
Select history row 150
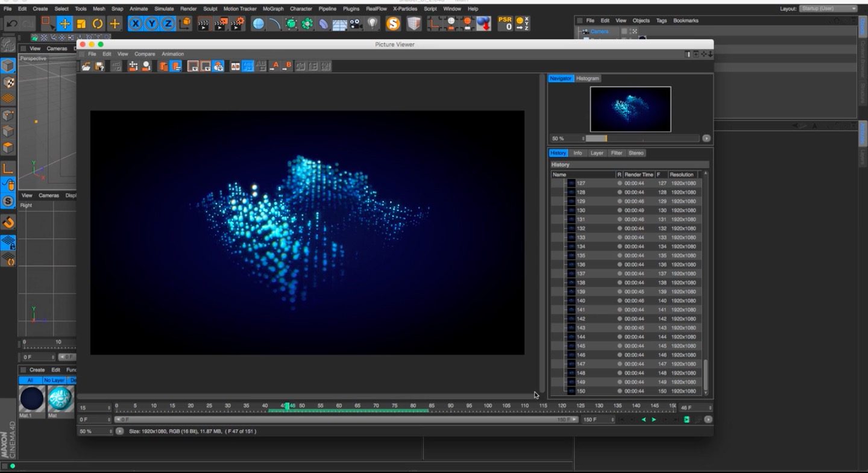[627, 391]
